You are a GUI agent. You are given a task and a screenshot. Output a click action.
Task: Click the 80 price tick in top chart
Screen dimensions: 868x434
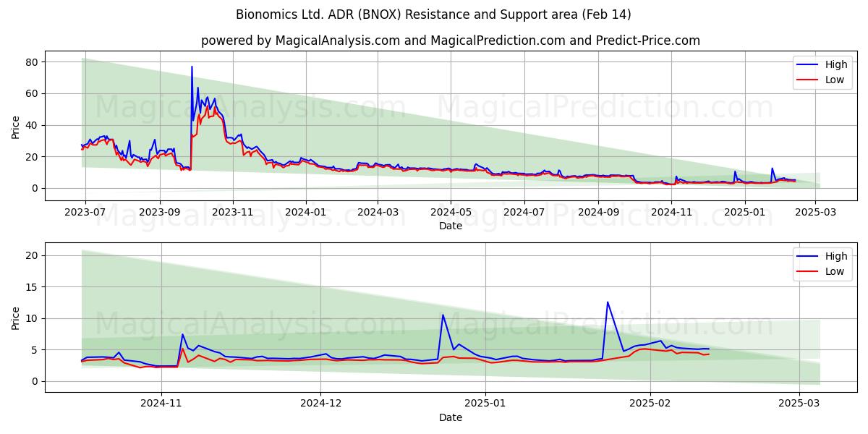tap(33, 62)
